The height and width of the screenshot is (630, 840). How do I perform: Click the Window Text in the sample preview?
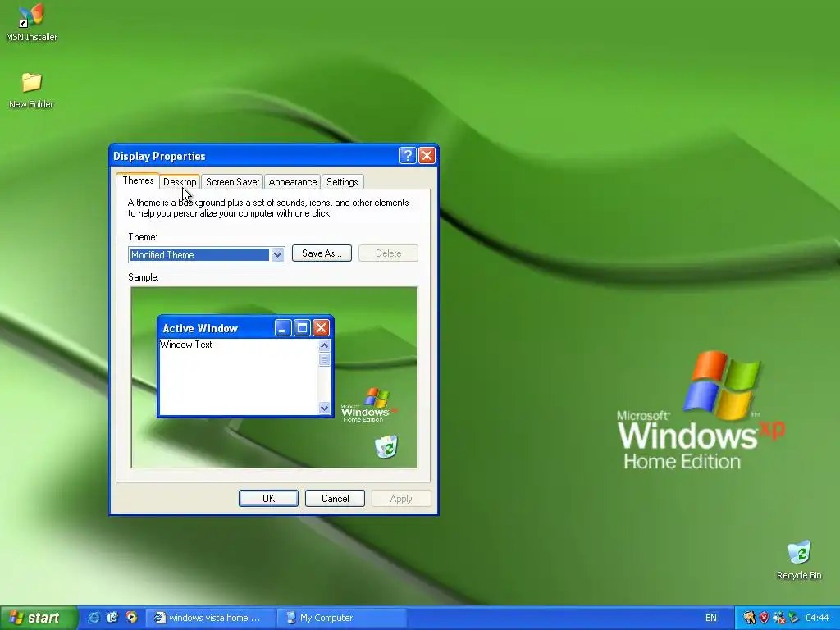pyautogui.click(x=186, y=345)
